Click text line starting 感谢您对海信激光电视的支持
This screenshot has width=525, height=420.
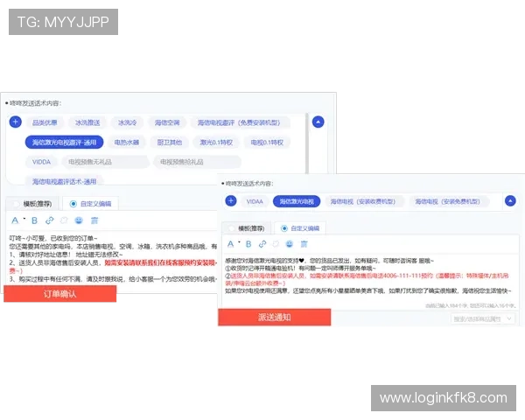329,261
